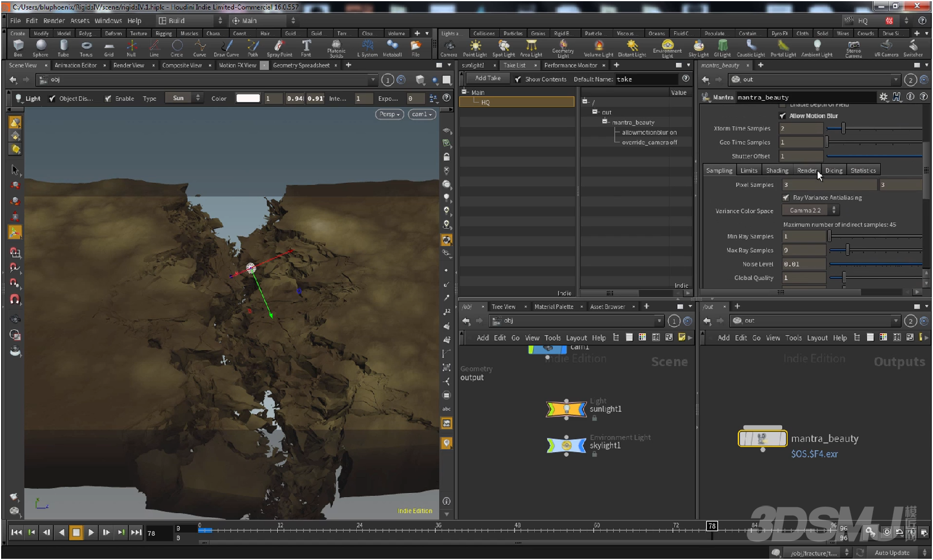Viewport: 933px width, 560px height.
Task: Open the light Type Sun dropdown
Action: coord(183,98)
